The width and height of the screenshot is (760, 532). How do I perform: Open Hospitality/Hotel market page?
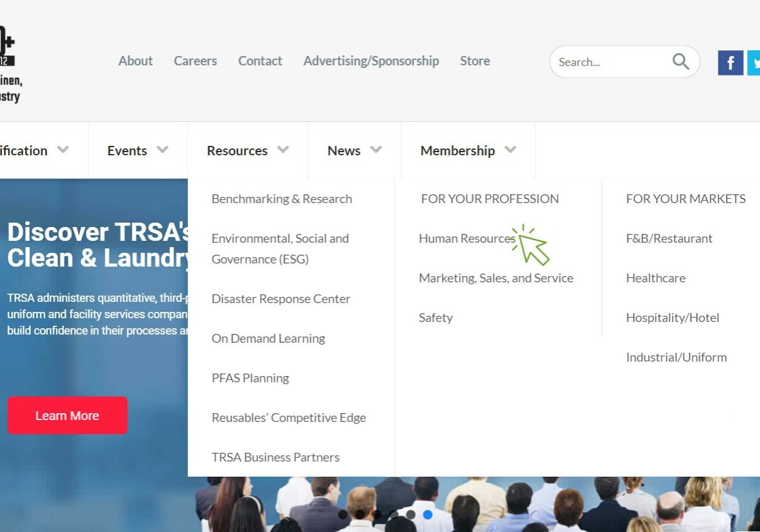[x=673, y=318]
